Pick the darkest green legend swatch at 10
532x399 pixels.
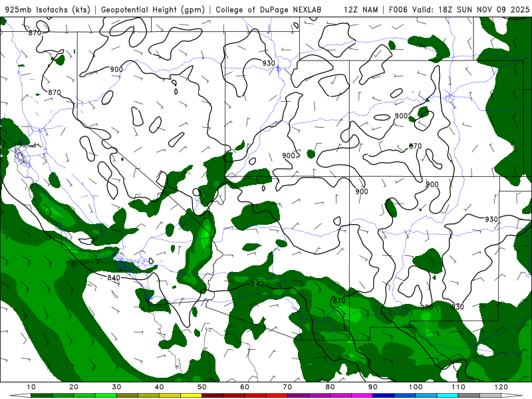pyautogui.click(x=41, y=396)
